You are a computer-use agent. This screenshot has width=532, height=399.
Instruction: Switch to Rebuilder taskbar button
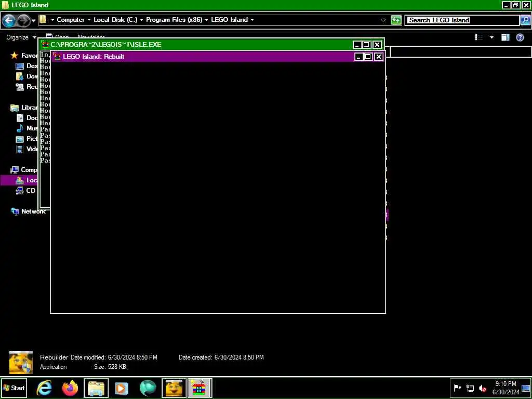[x=174, y=388]
